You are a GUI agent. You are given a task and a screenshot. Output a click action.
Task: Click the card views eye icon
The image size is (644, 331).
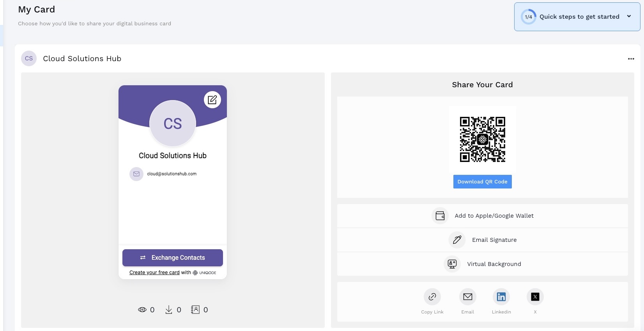(142, 310)
